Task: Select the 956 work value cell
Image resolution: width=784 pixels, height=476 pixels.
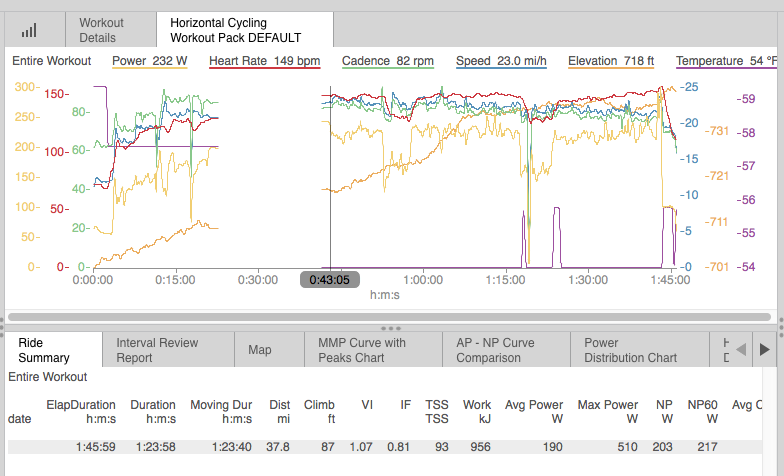Action: coord(480,447)
